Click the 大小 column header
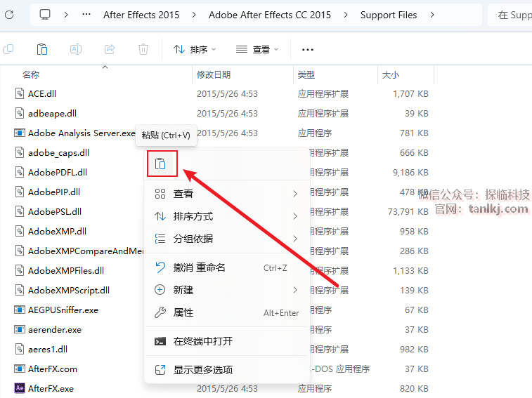The width and height of the screenshot is (532, 398). [390, 74]
